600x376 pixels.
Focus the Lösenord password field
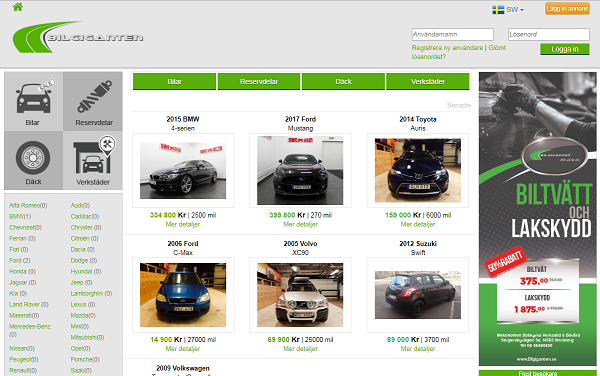(x=549, y=34)
